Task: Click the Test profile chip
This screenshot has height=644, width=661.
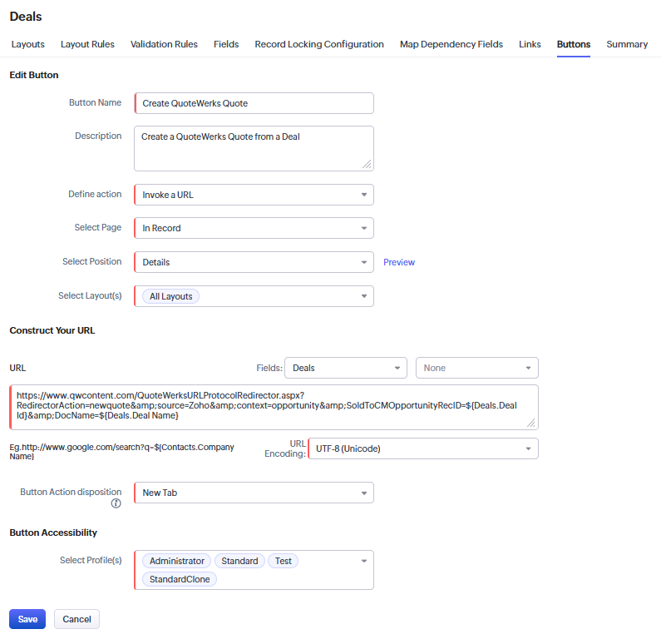Action: (283, 562)
